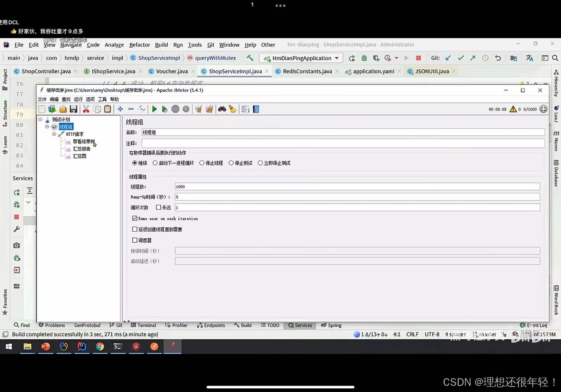Image resolution: width=561 pixels, height=392 pixels.
Task: Click the blue plus Expand All icon
Action: click(x=120, y=109)
